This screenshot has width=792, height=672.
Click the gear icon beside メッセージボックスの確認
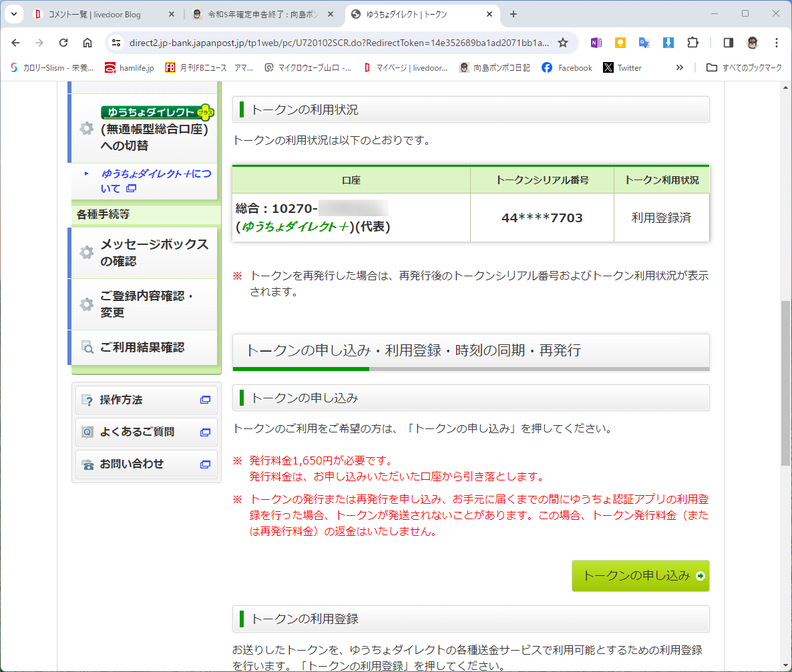pyautogui.click(x=87, y=252)
